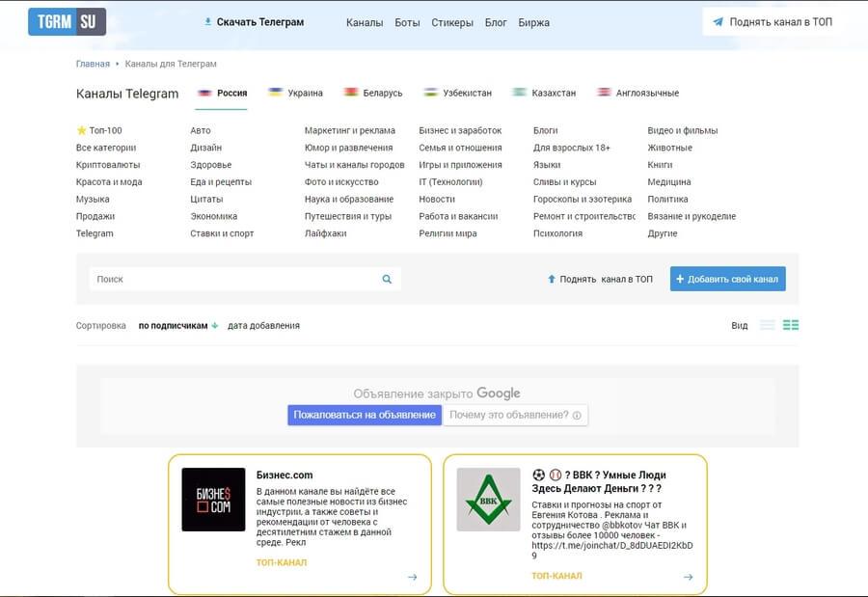
Task: Click the arrow icon on the ВВК card
Action: click(686, 577)
